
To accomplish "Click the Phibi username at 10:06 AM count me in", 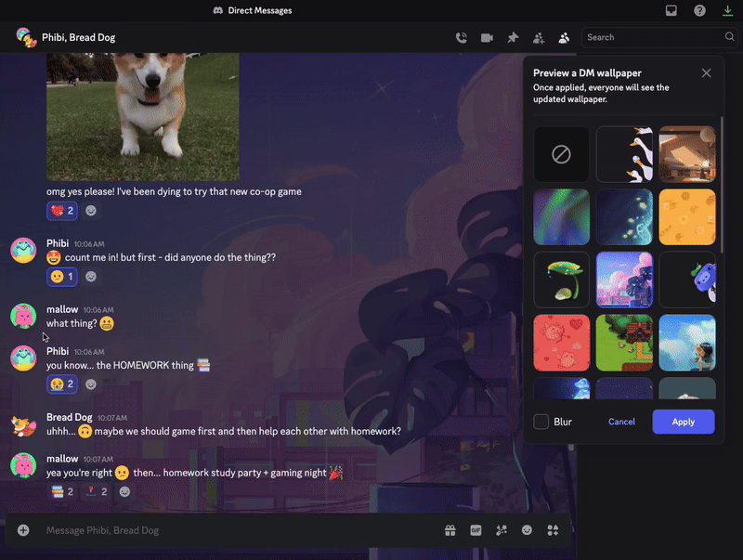I will point(58,243).
